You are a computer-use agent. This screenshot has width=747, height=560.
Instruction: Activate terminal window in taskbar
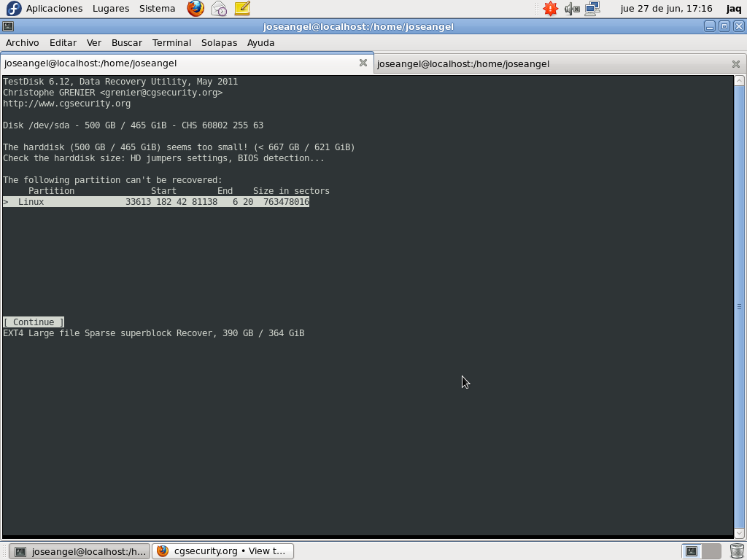click(80, 551)
